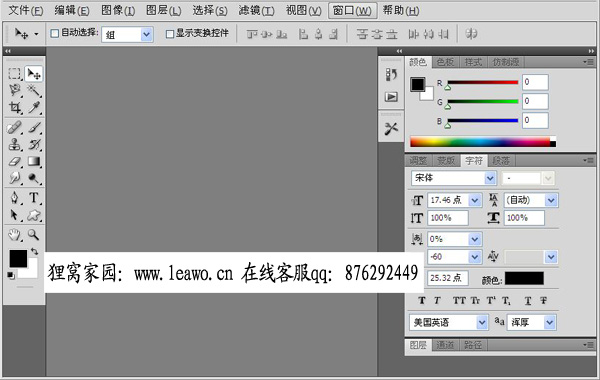
Task: Click the color spectrum ramp bar
Action: click(483, 142)
